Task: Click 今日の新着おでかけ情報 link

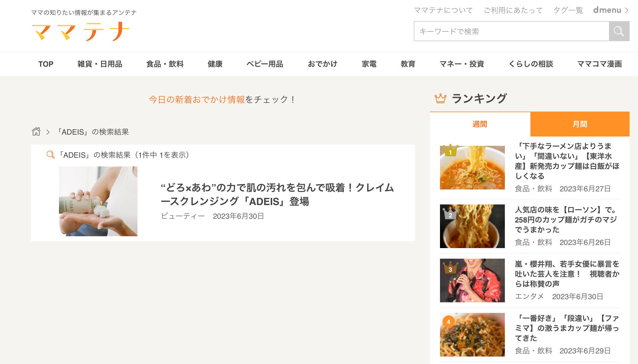Action: (197, 99)
